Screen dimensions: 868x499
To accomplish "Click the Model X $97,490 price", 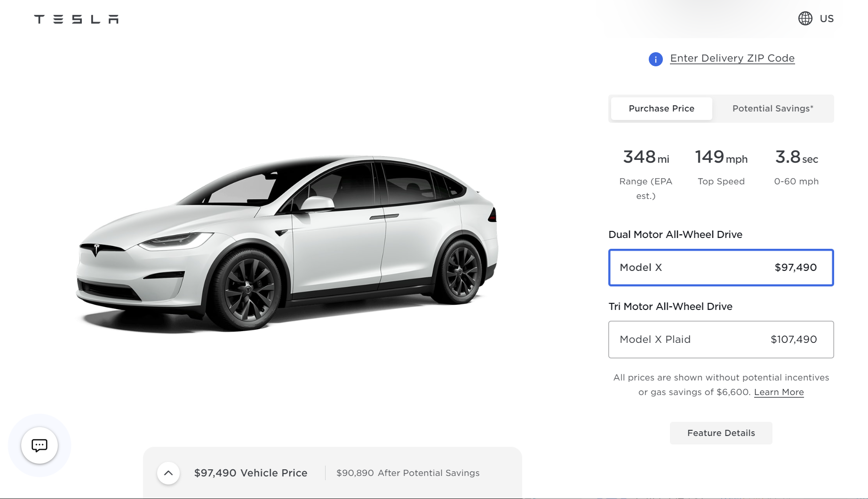I will [x=796, y=267].
